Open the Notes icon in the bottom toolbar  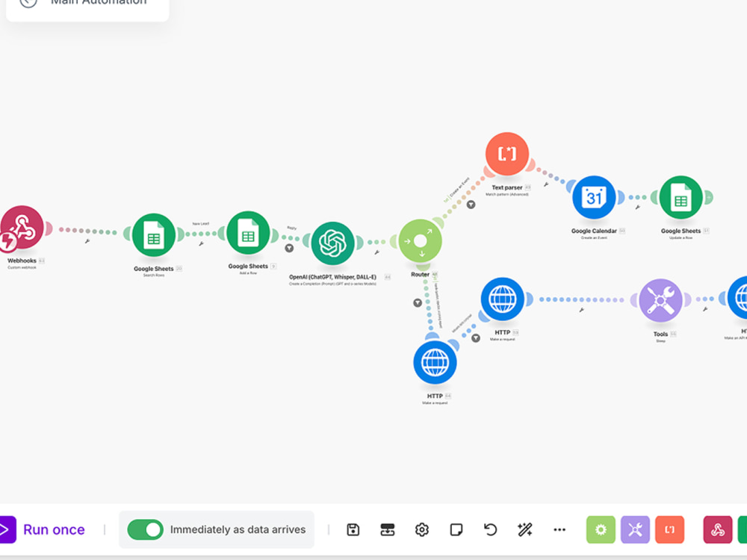[456, 529]
